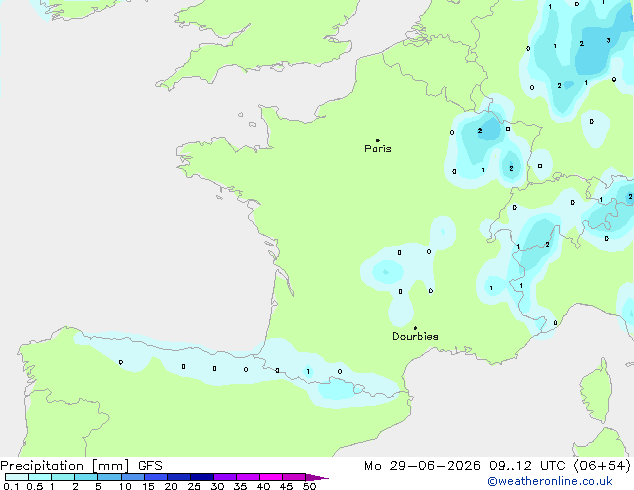Viewport: 634px width, 490px height.
Task: Click the legend value 0.1
Action: point(11,486)
